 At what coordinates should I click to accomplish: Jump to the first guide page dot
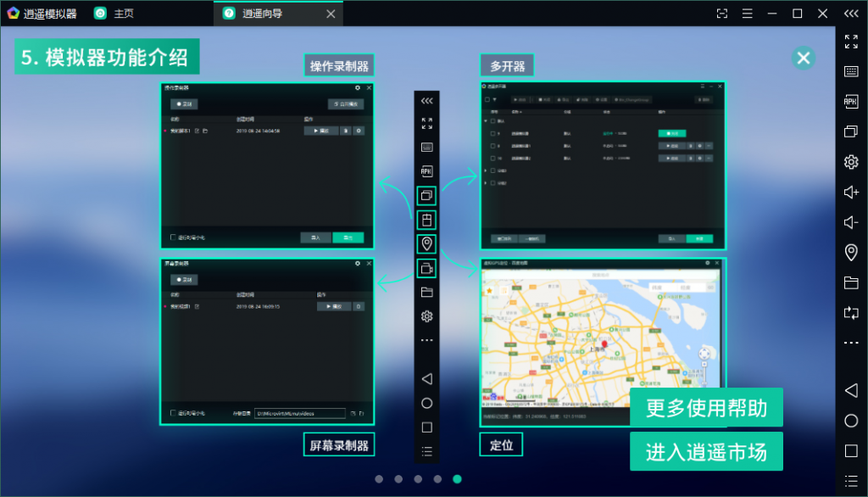pos(379,479)
